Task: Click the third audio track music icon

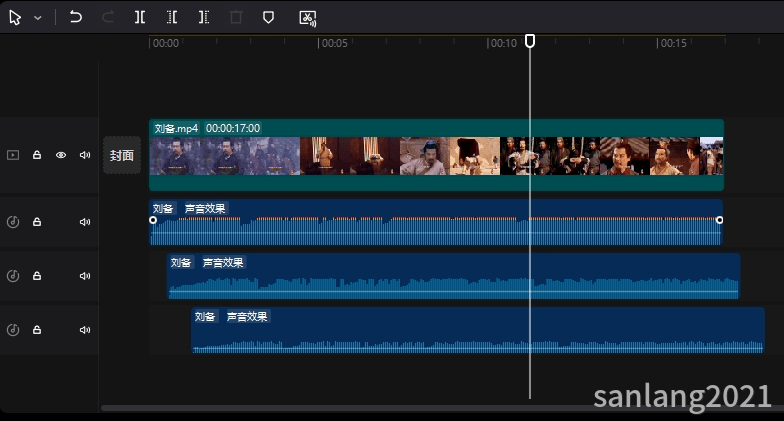Action: point(13,330)
